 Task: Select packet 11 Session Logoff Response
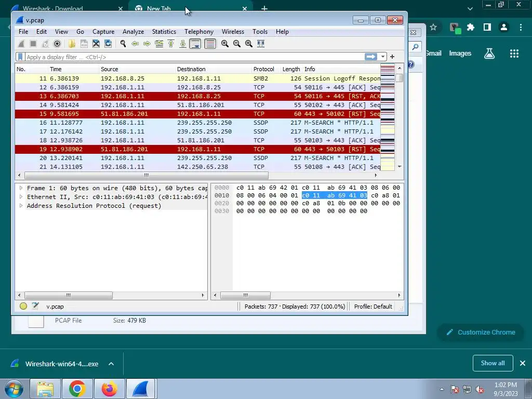tap(198, 78)
